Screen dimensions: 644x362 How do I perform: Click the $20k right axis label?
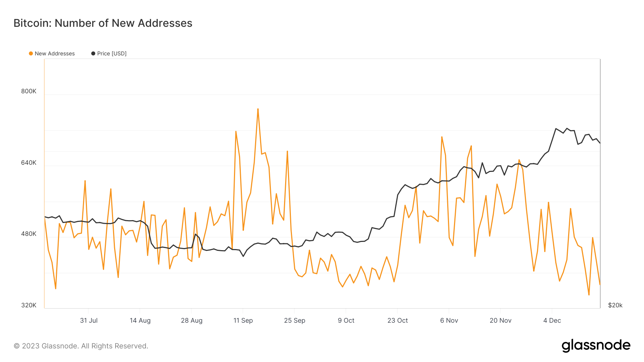pyautogui.click(x=615, y=305)
